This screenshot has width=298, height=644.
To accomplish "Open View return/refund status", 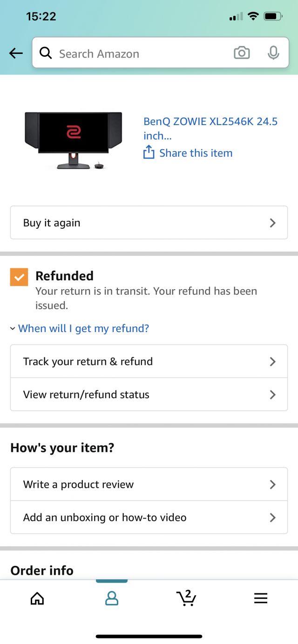I will [149, 394].
